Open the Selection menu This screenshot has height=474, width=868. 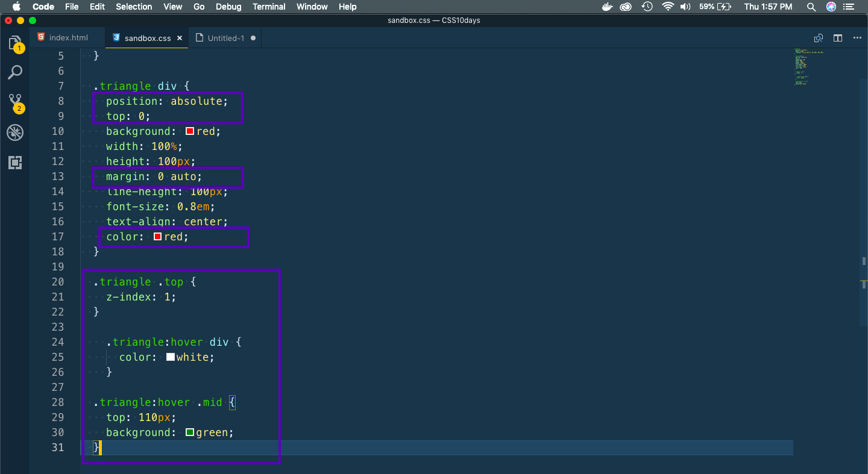coord(134,7)
